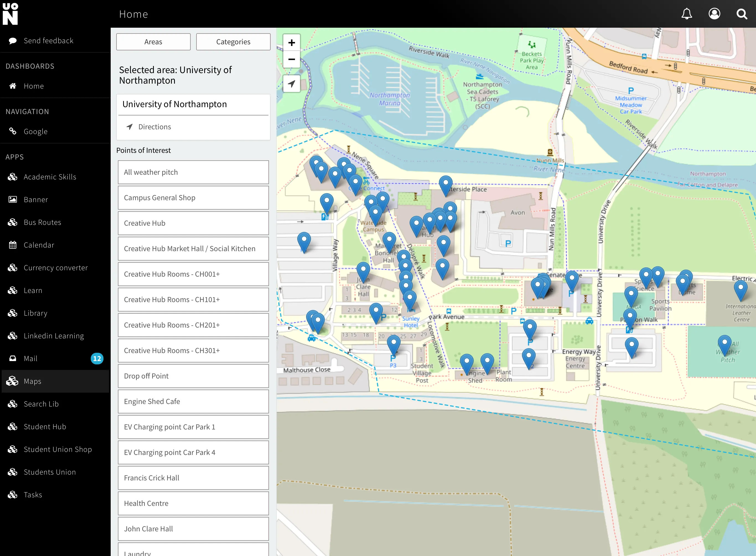Toggle the All Weather Pitch point of interest
Image resolution: width=756 pixels, height=556 pixels.
click(x=193, y=172)
